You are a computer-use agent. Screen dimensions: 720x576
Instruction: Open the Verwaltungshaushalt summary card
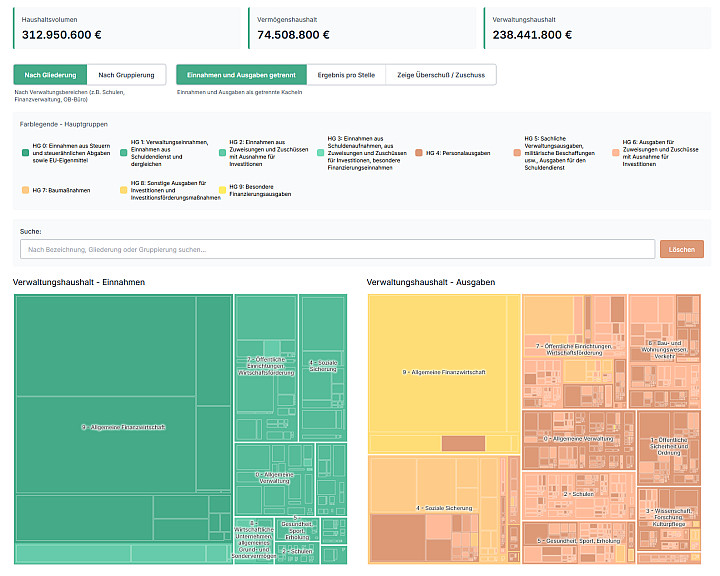click(596, 28)
